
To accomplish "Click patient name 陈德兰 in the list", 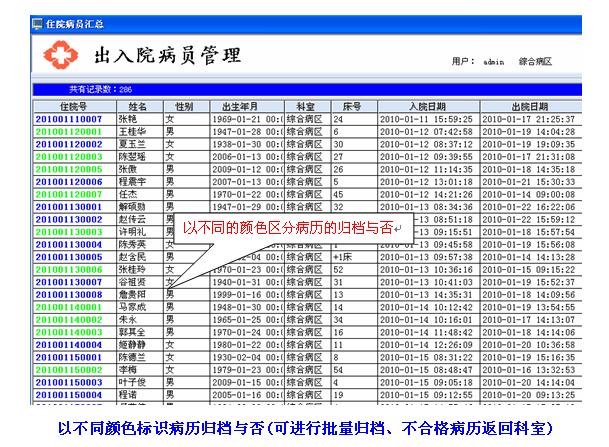I will [x=133, y=357].
